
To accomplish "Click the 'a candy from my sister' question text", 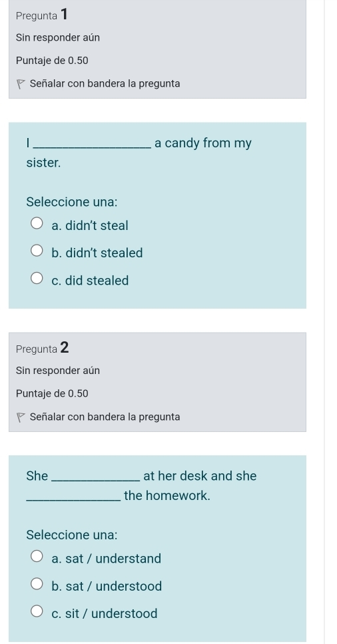I will point(139,153).
